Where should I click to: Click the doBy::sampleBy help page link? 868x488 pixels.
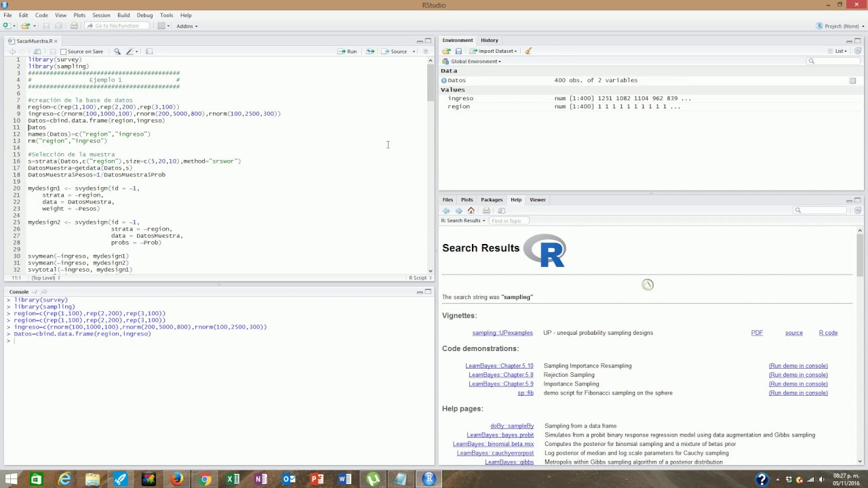[511, 426]
